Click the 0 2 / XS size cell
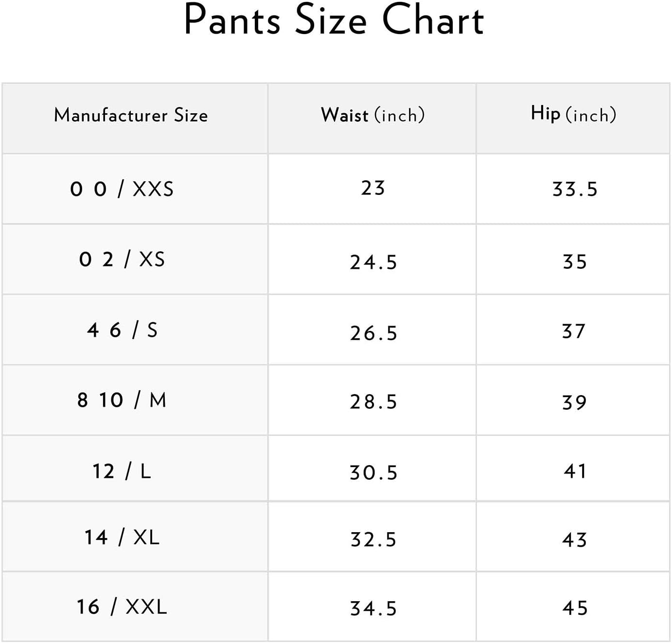This screenshot has width=672, height=643. tap(122, 260)
